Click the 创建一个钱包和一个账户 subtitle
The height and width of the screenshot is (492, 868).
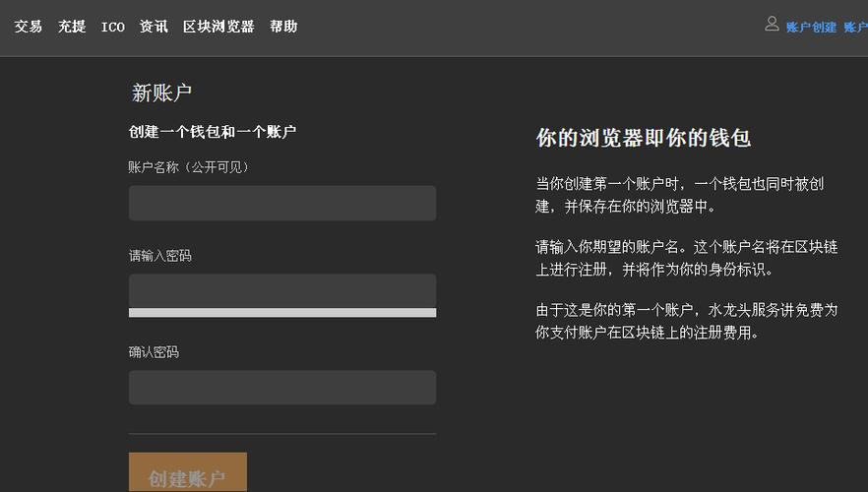(213, 132)
